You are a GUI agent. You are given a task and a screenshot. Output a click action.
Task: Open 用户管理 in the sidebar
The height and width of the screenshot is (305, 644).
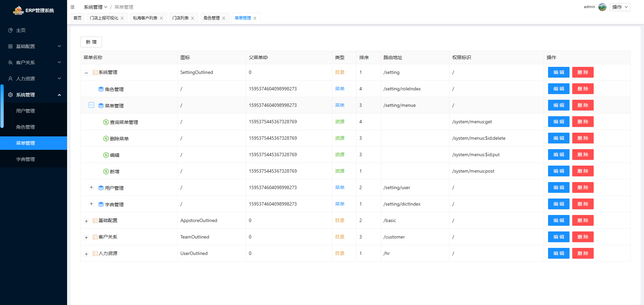tap(34, 111)
